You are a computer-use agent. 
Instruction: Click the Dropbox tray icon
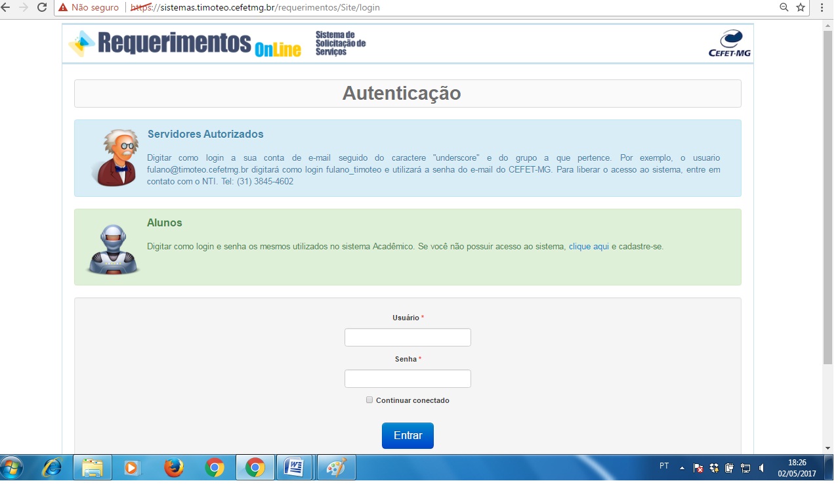(x=714, y=469)
